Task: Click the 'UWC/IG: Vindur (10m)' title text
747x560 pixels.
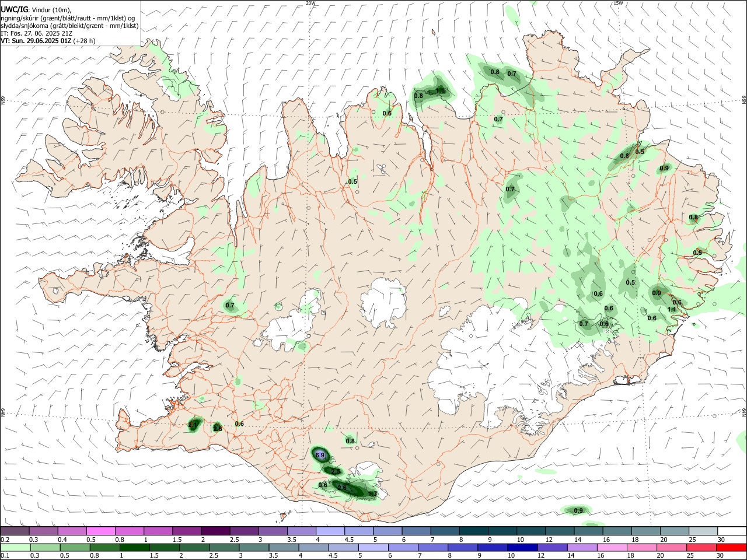Action: coord(36,10)
